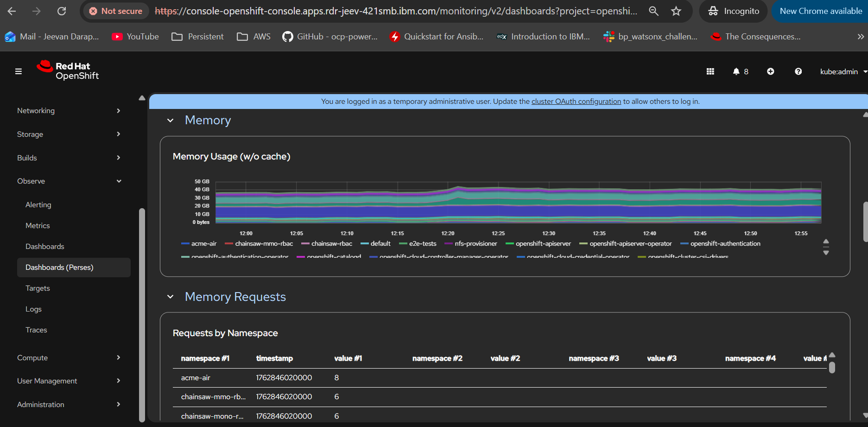
Task: Open the YouTube bookmark
Action: coord(135,37)
